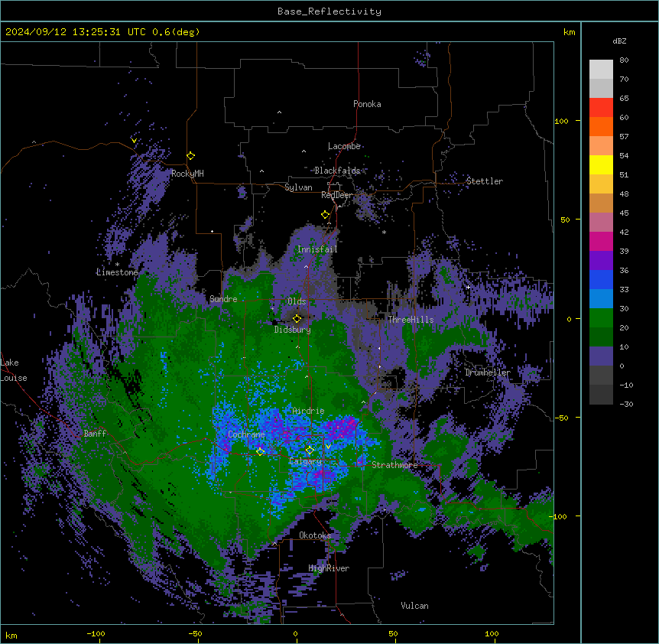This screenshot has height=644, width=659.
Task: Click the HighRiver label
Action: (x=329, y=568)
